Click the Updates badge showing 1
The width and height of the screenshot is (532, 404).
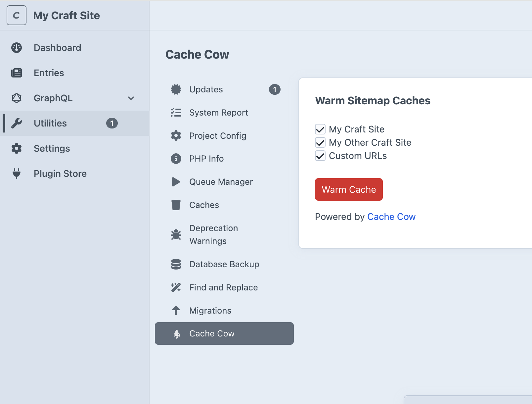(x=275, y=89)
